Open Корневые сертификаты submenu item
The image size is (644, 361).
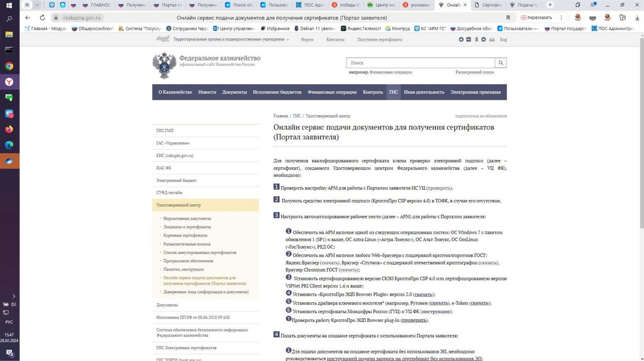click(186, 235)
